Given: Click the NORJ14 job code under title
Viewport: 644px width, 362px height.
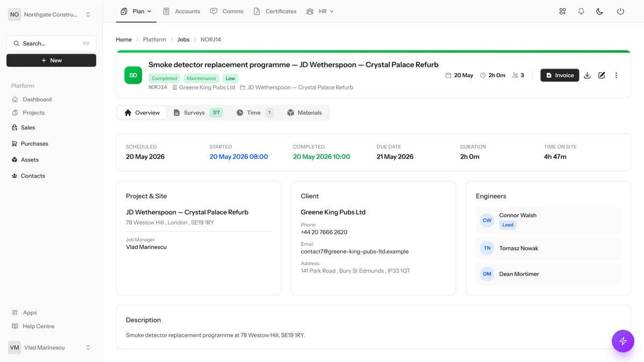Looking at the screenshot, I should coord(158,87).
